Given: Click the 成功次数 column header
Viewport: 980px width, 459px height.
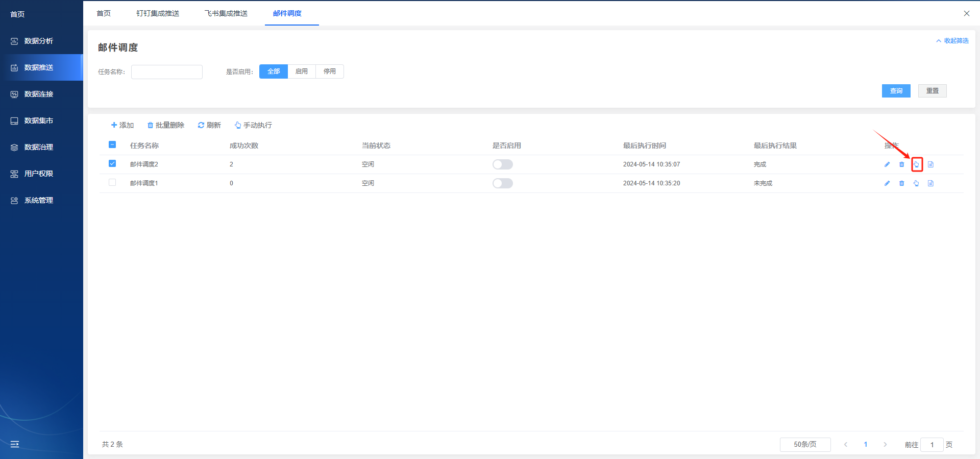Looking at the screenshot, I should pyautogui.click(x=244, y=146).
